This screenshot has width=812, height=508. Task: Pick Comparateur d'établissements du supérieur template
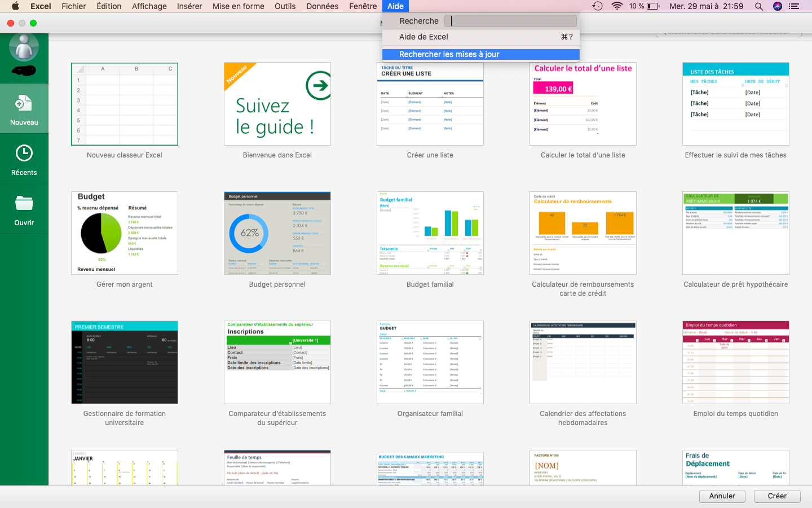pos(277,362)
